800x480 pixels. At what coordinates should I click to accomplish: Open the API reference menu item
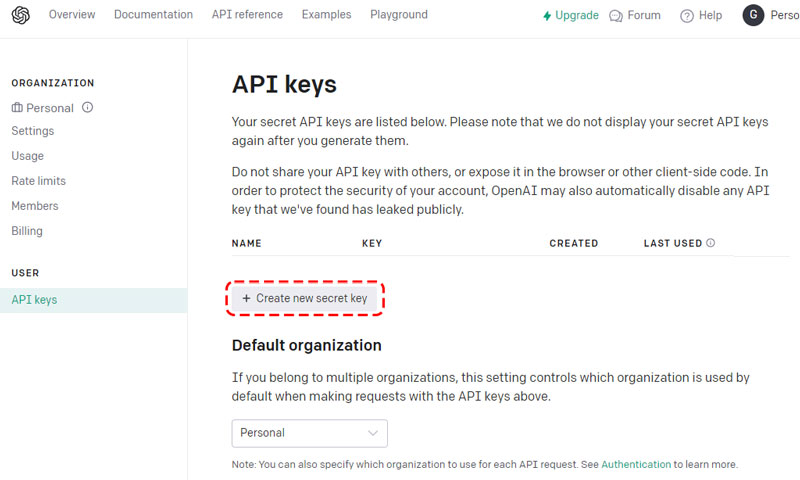pyautogui.click(x=247, y=14)
